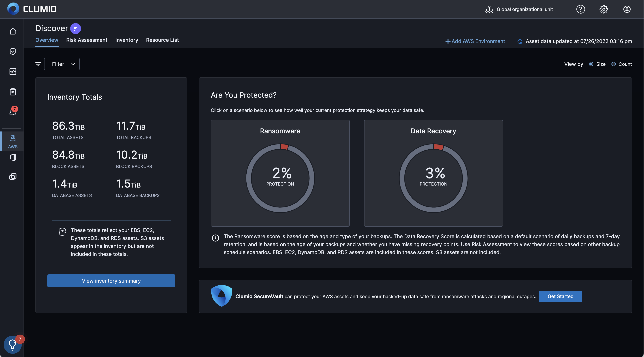Click the Get Started button
Viewport: 644px width, 357px height.
click(560, 296)
